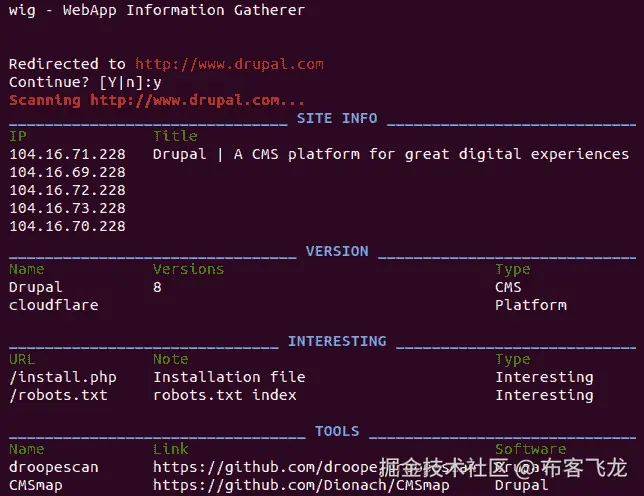The height and width of the screenshot is (496, 644).
Task: Click the 'cloudflare' entry
Action: coord(54,305)
